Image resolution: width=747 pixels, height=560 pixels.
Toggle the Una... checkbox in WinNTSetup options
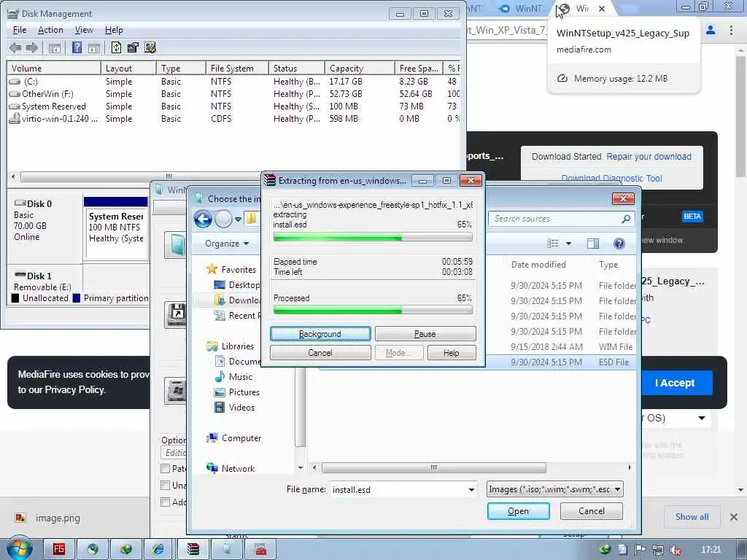166,485
